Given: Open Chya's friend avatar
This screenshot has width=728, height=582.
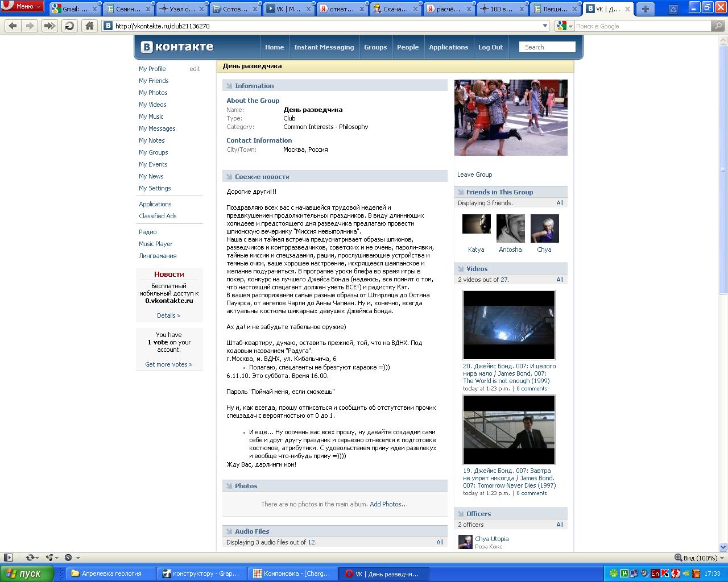Looking at the screenshot, I should click(x=545, y=228).
